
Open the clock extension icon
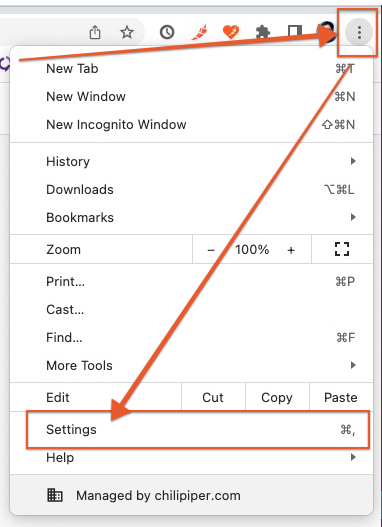pos(167,32)
